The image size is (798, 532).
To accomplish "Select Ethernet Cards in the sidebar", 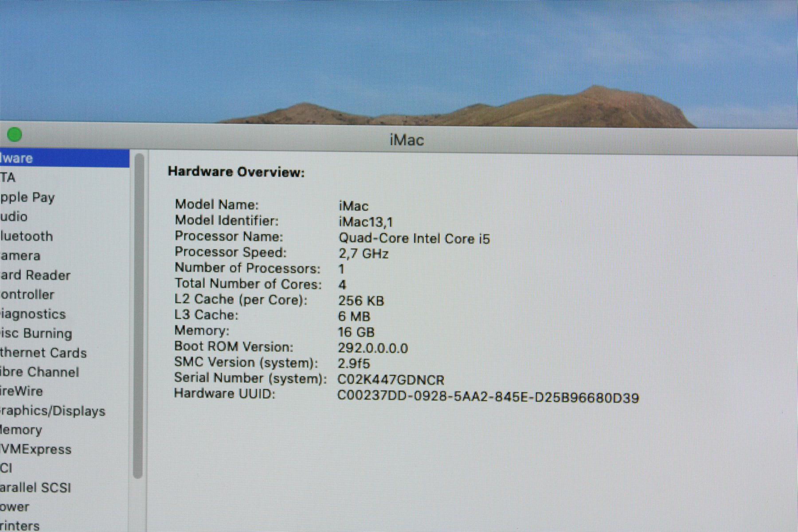I will 43,353.
